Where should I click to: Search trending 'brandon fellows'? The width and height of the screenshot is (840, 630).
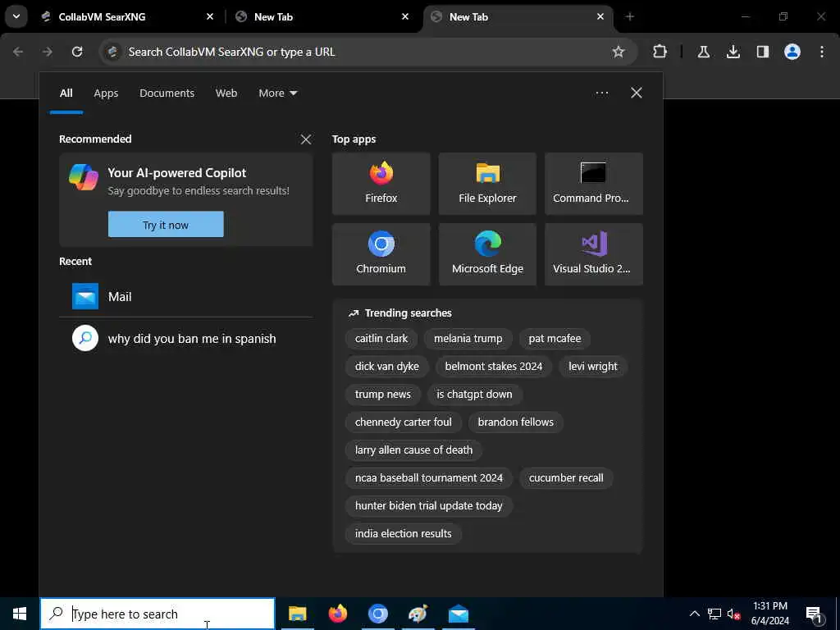(515, 422)
